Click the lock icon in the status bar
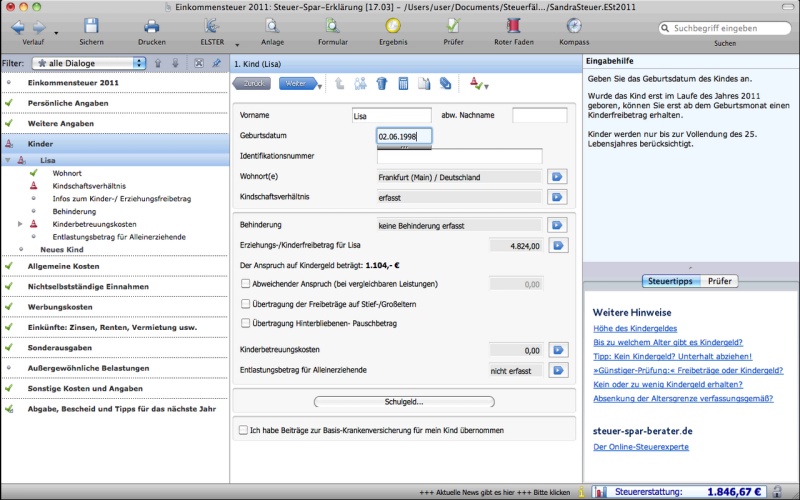 pyautogui.click(x=777, y=492)
